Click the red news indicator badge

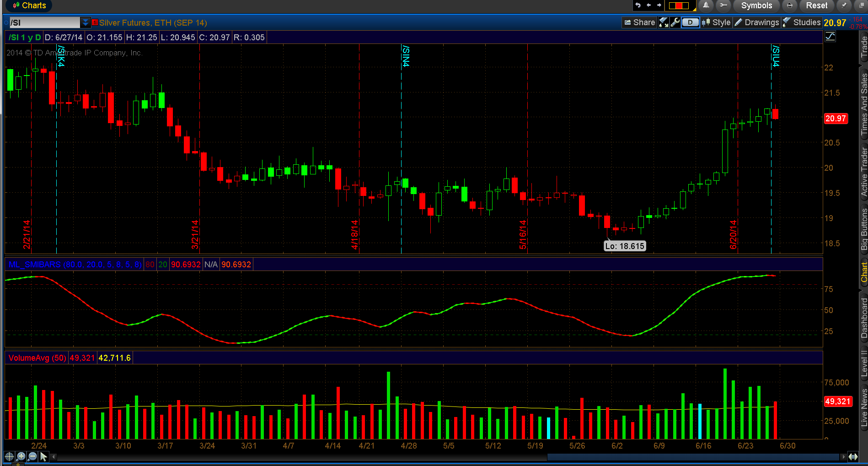[x=95, y=22]
